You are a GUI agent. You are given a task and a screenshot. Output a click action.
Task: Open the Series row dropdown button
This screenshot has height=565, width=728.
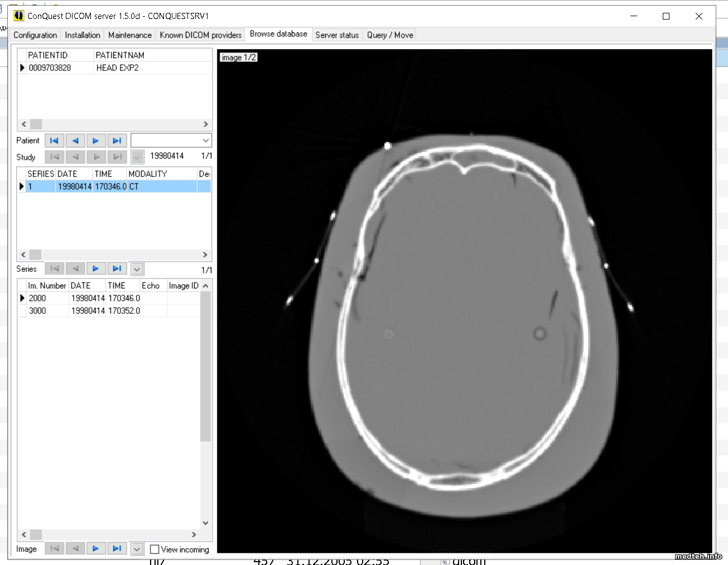point(137,269)
